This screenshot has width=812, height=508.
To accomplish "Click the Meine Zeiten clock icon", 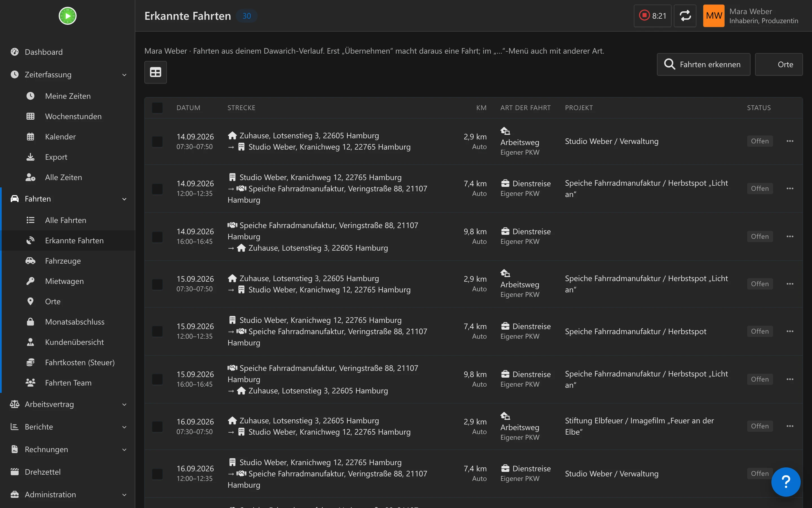I will click(30, 96).
